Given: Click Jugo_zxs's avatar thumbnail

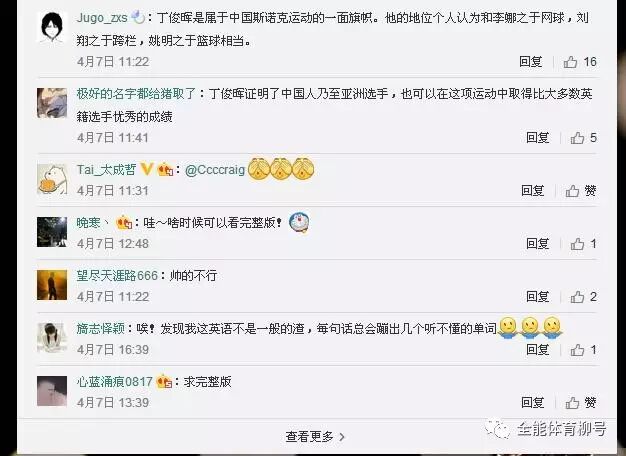Looking at the screenshot, I should click(x=52, y=27).
